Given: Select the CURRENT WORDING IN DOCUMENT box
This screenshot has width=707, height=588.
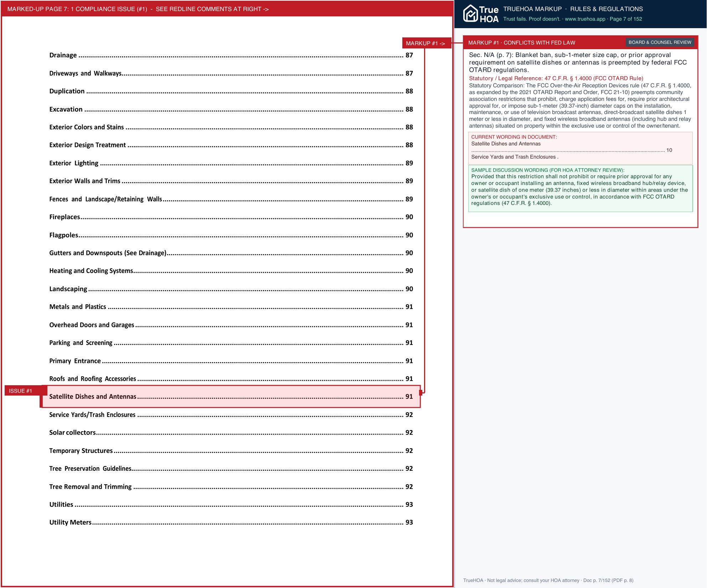Looking at the screenshot, I should [x=580, y=148].
